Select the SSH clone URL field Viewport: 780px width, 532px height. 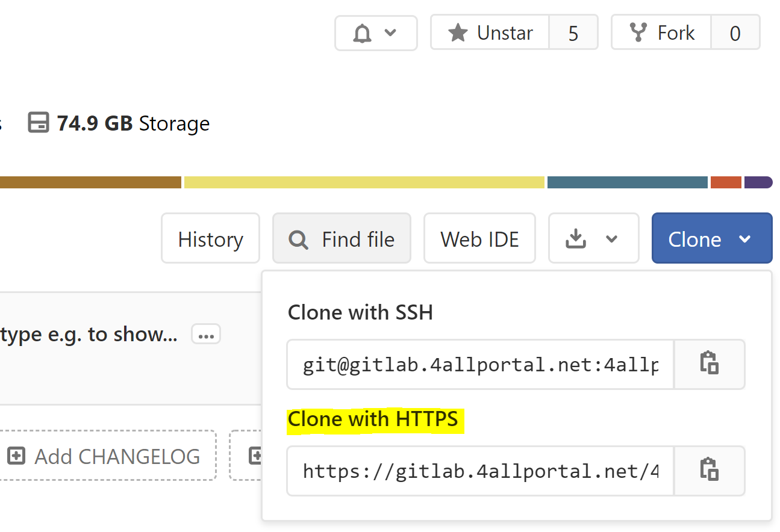481,364
